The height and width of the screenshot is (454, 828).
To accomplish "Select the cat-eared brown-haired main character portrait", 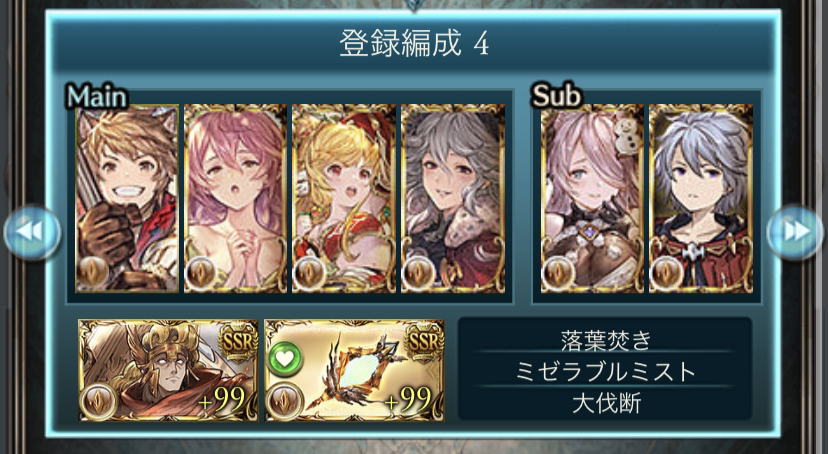I will tap(127, 198).
